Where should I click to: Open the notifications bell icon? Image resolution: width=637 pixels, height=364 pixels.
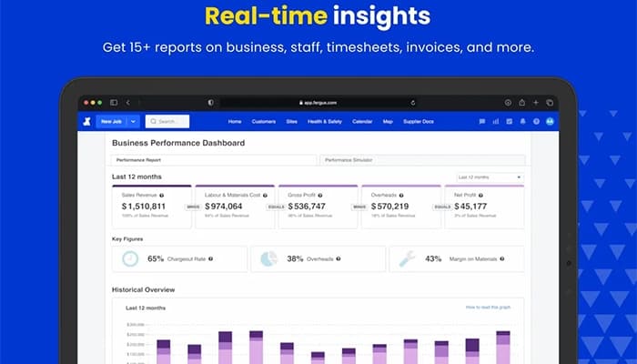(523, 121)
